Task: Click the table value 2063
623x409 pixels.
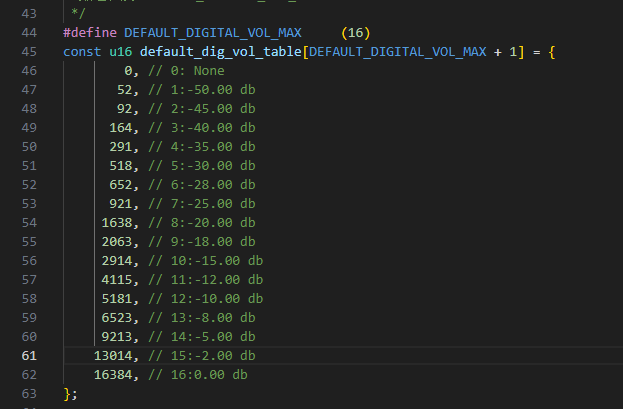Action: pyautogui.click(x=116, y=242)
